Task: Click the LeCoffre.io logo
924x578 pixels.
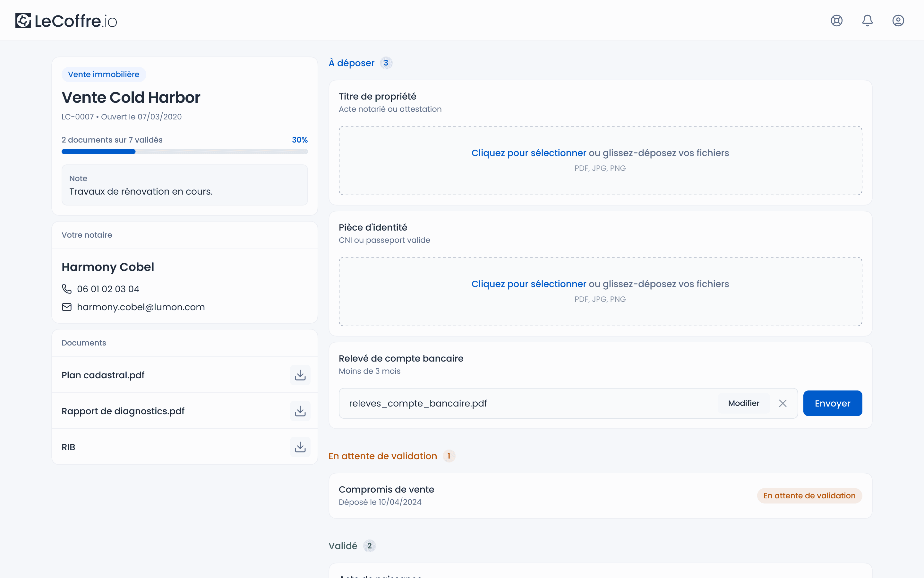Action: click(x=66, y=21)
